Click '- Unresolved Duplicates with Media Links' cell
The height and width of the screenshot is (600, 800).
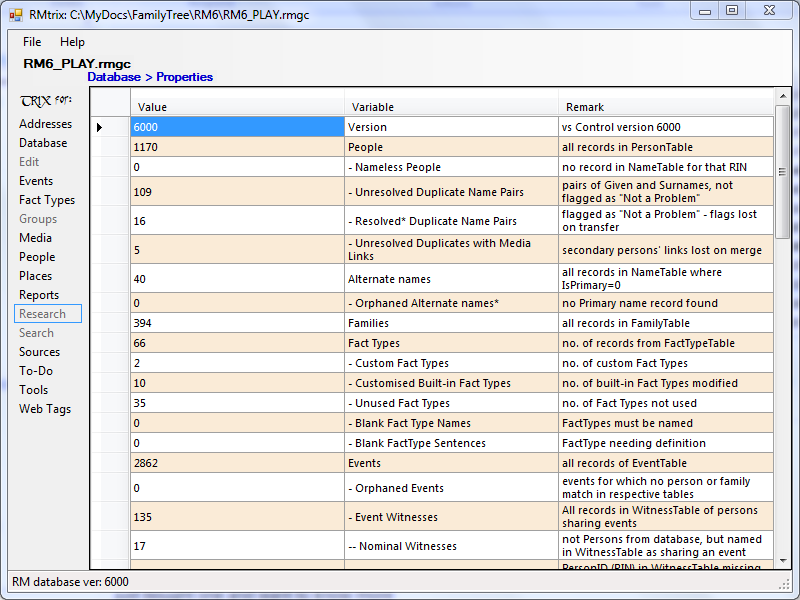point(452,250)
